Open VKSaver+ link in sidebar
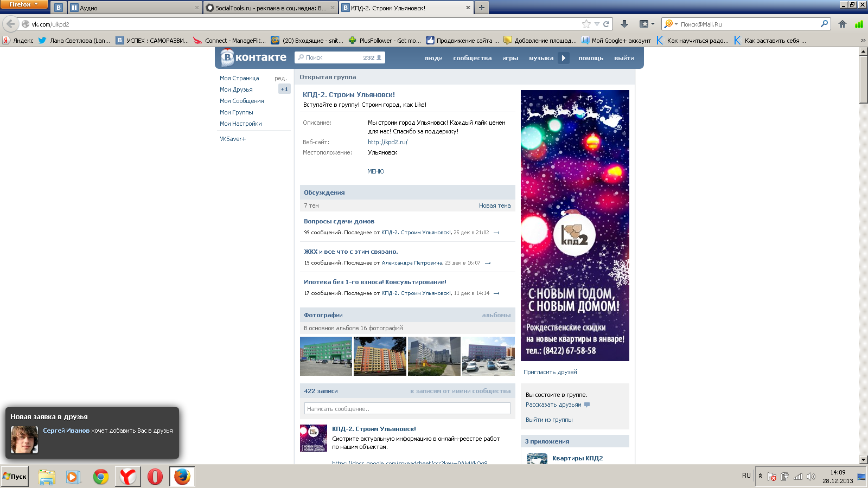This screenshot has width=868, height=488. pos(233,139)
